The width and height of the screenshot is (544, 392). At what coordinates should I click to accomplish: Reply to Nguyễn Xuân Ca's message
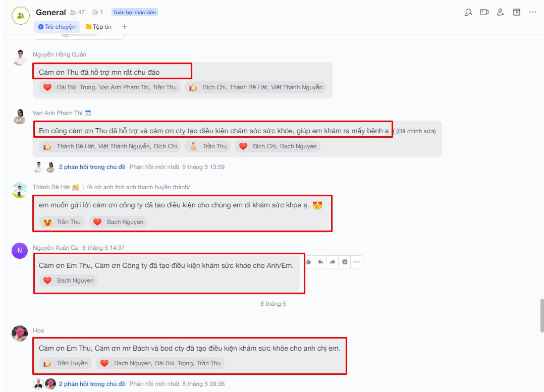tap(320, 262)
